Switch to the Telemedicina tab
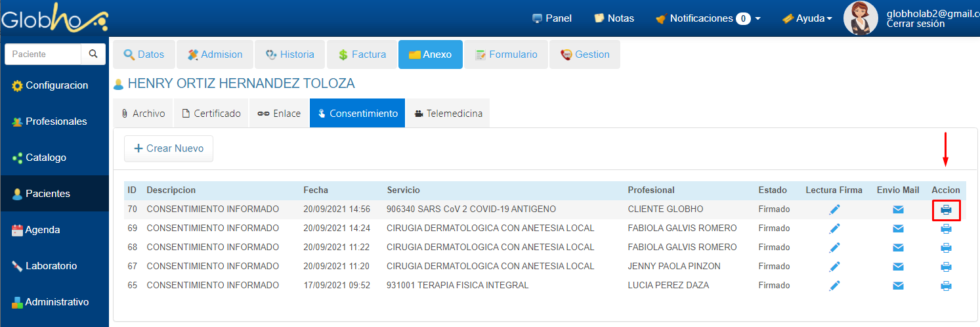This screenshot has width=980, height=327. click(x=448, y=114)
